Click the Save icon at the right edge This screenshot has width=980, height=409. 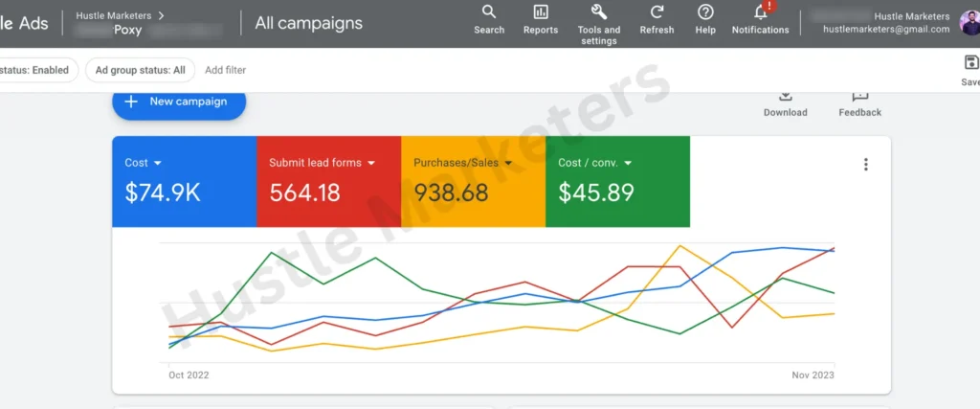[970, 63]
